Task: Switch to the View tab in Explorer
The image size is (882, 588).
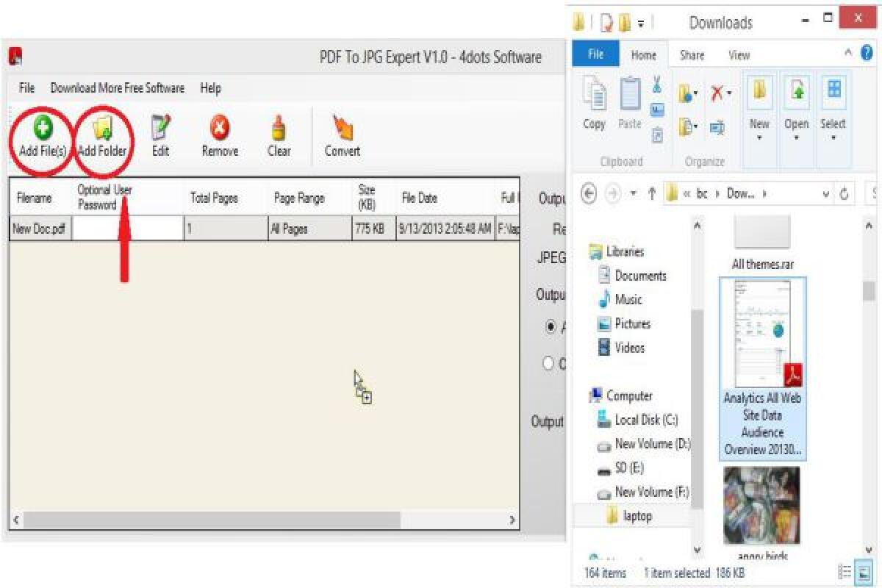Action: (738, 54)
